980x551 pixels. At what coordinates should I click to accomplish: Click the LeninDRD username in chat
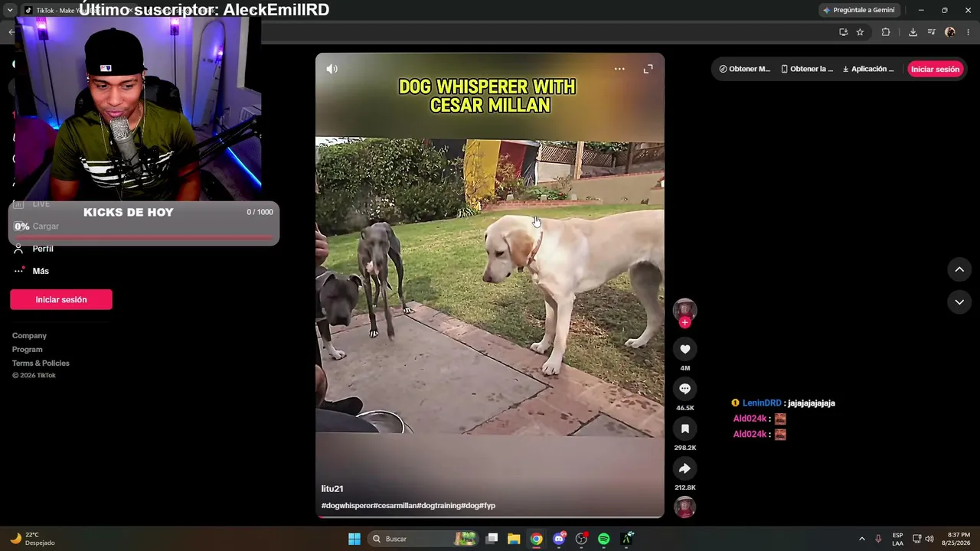click(x=762, y=403)
